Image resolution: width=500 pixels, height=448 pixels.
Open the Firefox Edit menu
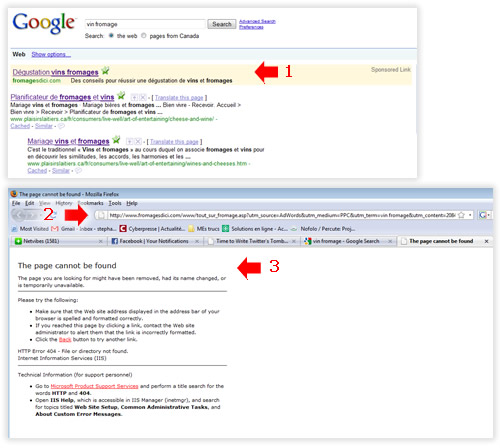coord(30,203)
